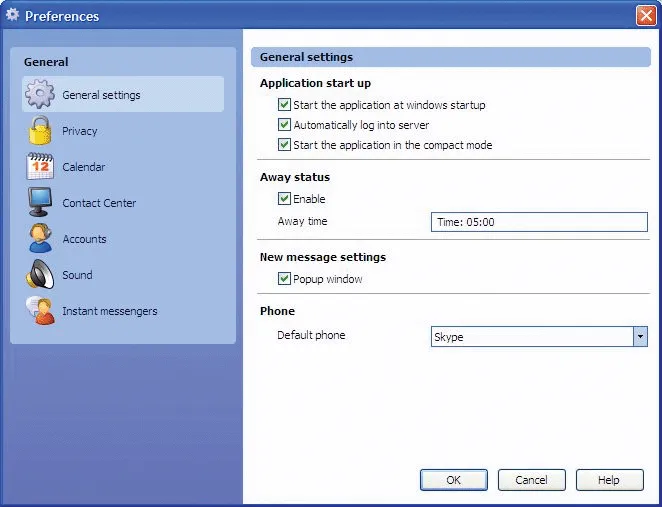Confirm changes with the OK button
The image size is (662, 507).
pyautogui.click(x=454, y=480)
